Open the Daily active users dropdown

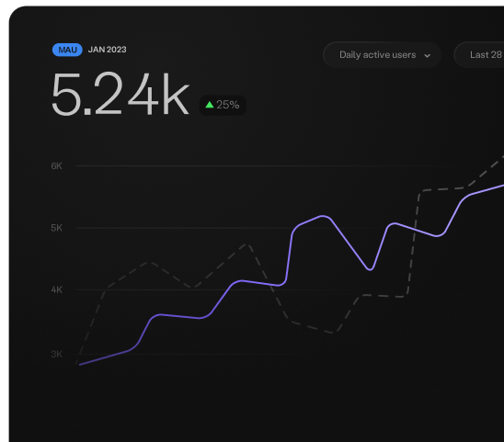click(382, 55)
